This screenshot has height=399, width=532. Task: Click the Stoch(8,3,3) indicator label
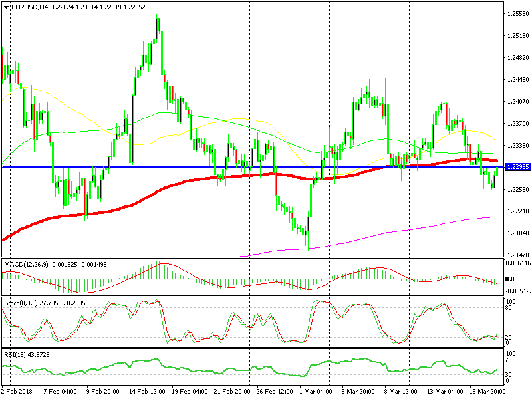coord(21,303)
